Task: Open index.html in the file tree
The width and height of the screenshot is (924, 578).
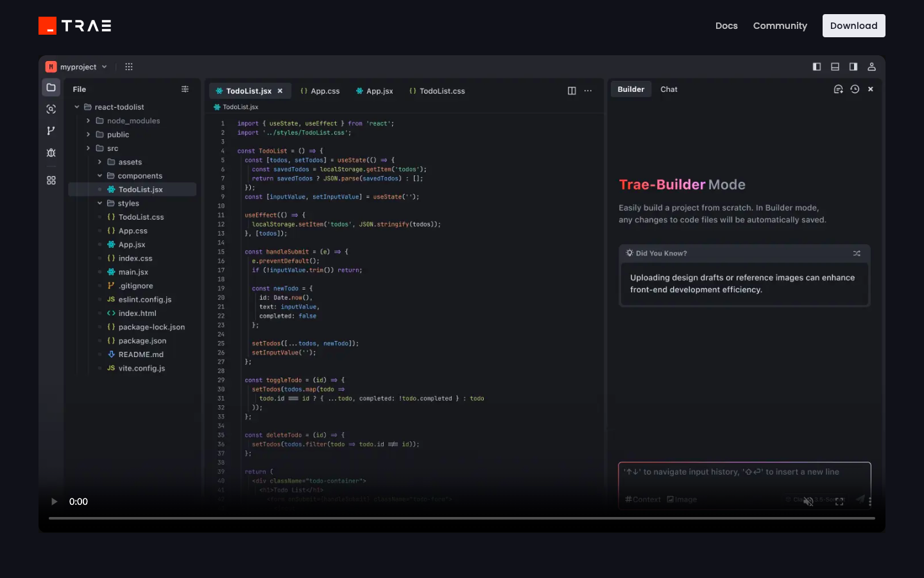Action: (x=132, y=313)
